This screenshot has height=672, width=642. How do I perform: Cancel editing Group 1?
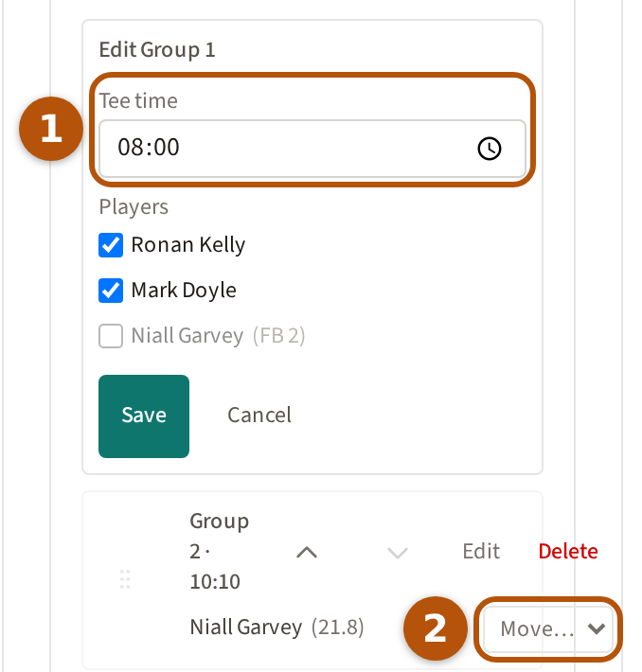click(259, 415)
